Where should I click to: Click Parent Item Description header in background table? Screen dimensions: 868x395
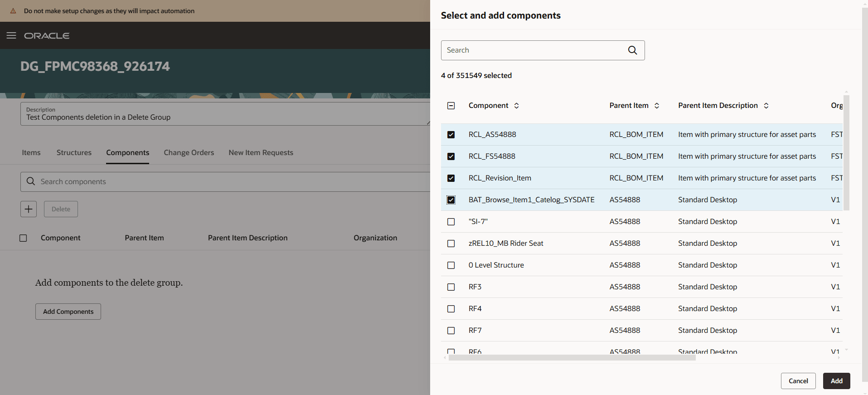coord(247,238)
